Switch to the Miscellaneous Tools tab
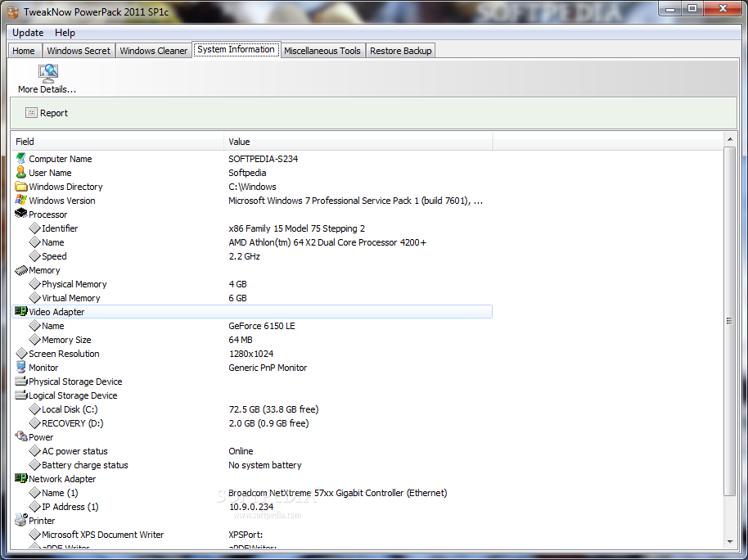This screenshot has width=748, height=560. [x=322, y=51]
